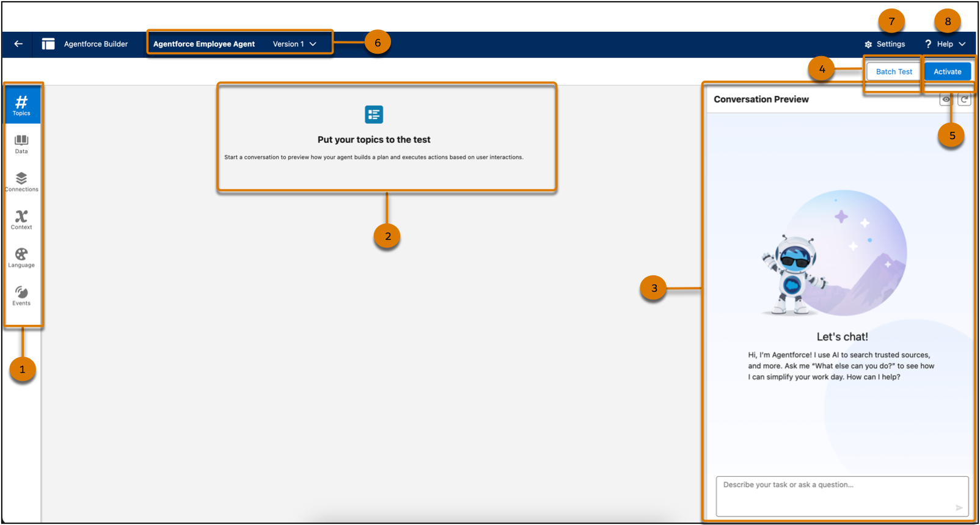Click the Batch Test button
The image size is (980, 525).
[894, 71]
